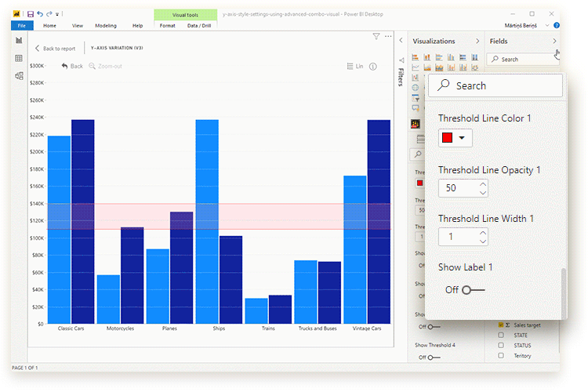Click the info icon next to Lin
Viewport: 588px width, 392px height.
(x=372, y=67)
